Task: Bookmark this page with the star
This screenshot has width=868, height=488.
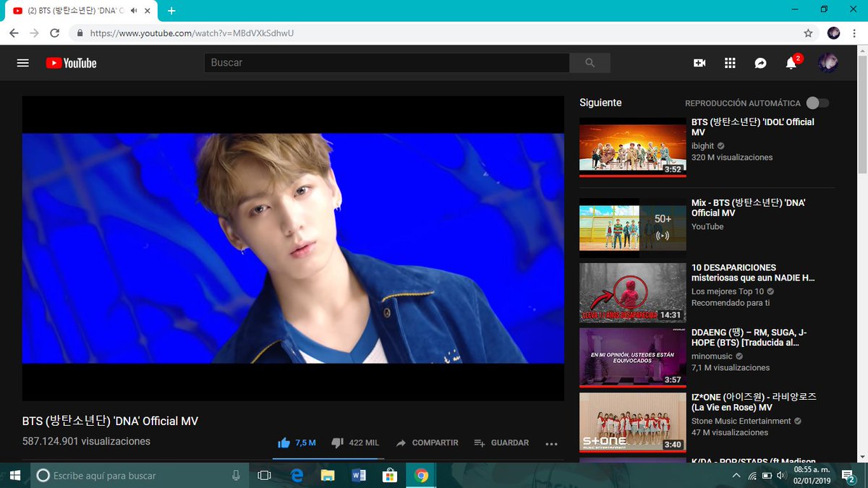Action: 808,33
